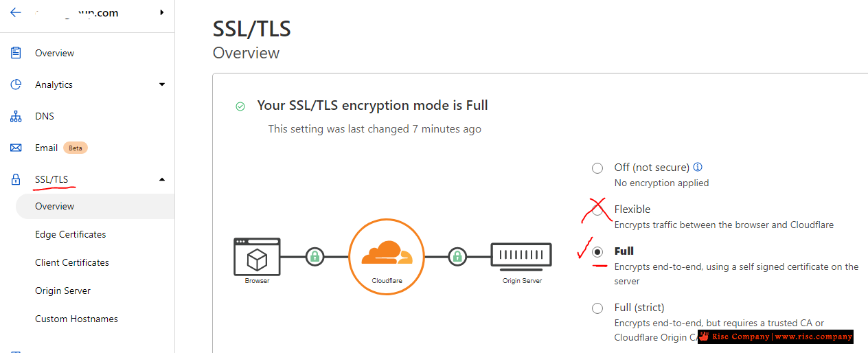
Task: Click the green padlock between Browser and Cloudflare
Action: (315, 257)
